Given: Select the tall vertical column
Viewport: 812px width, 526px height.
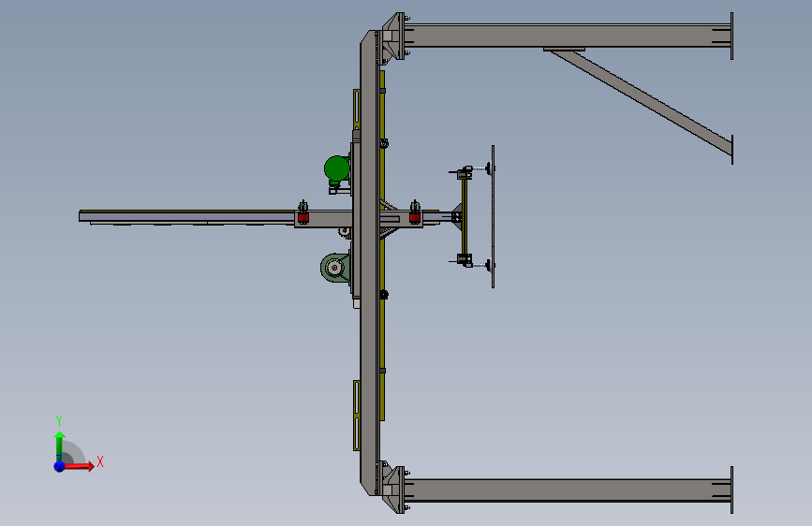Looking at the screenshot, I should [369, 262].
